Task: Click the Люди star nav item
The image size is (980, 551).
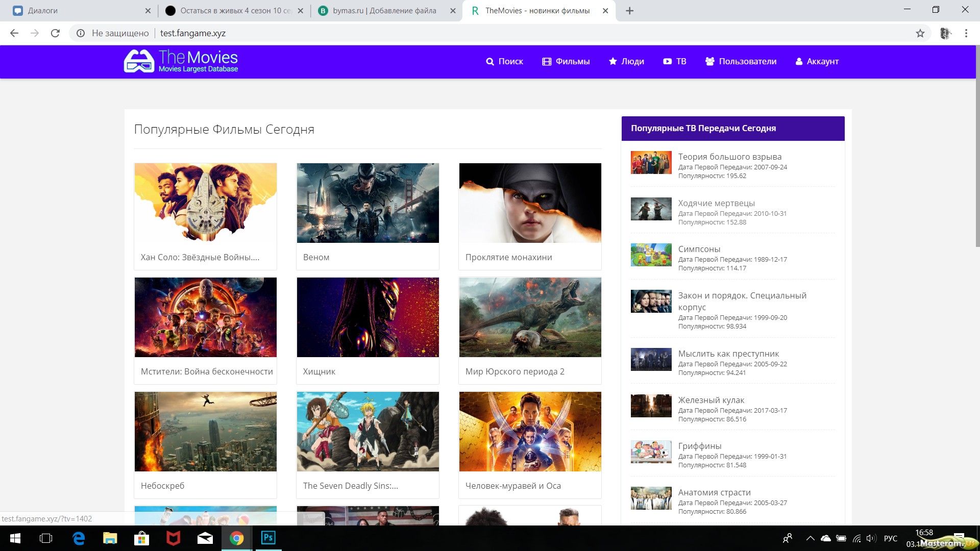Action: click(x=626, y=61)
